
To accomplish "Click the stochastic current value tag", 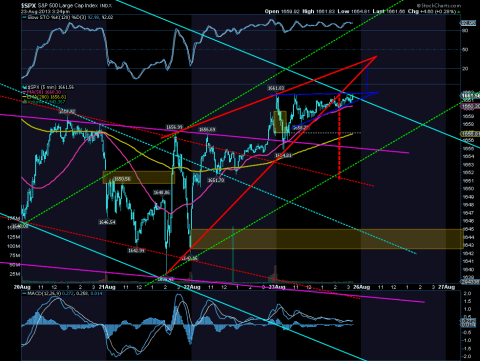I will click(468, 23).
